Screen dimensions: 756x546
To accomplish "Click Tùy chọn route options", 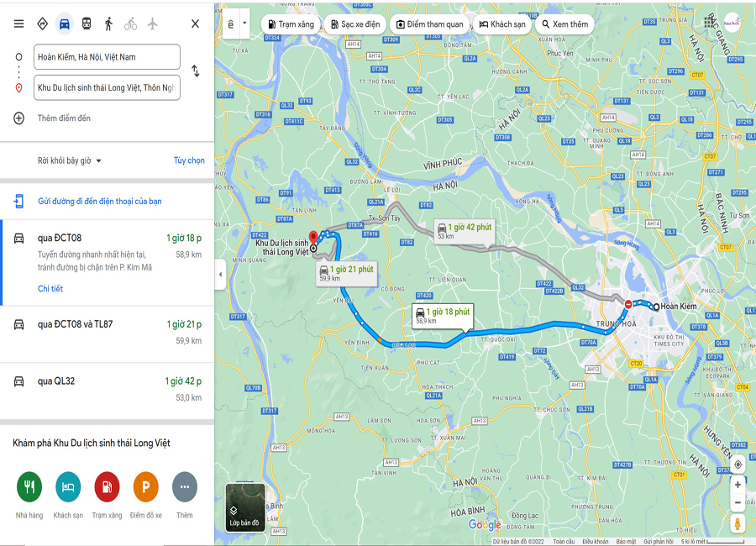I will pos(189,160).
